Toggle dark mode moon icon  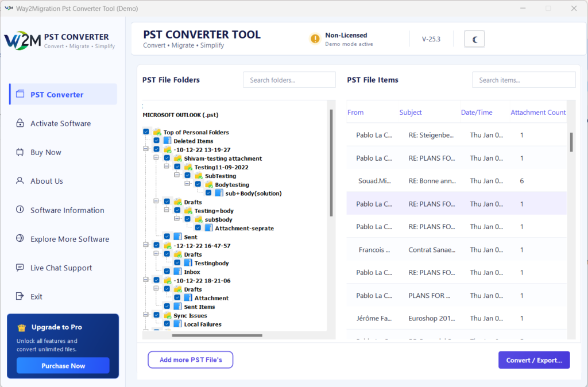[x=474, y=39]
